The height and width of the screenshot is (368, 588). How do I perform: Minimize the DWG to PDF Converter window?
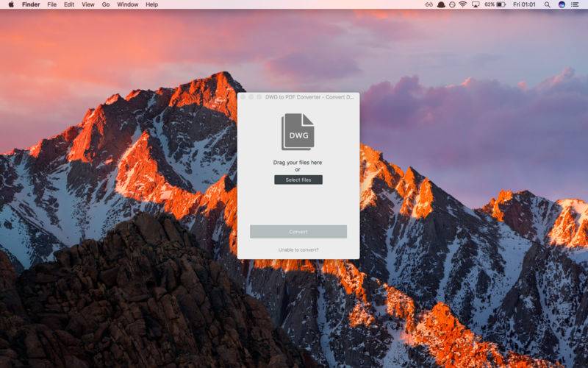pos(251,97)
